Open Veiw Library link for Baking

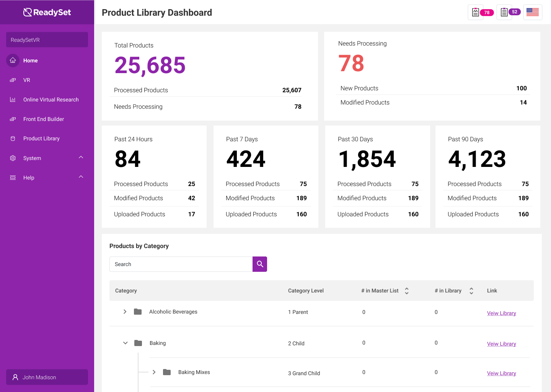coord(501,344)
